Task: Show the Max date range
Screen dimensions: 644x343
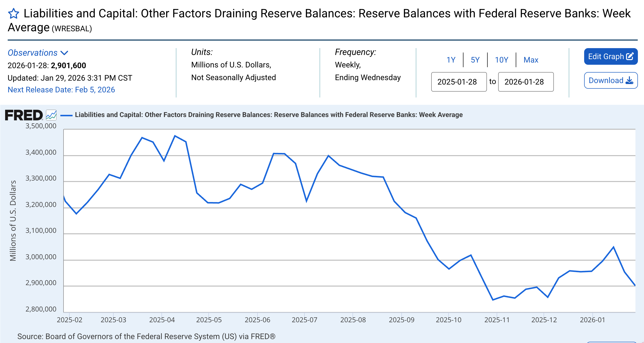Action: pyautogui.click(x=531, y=60)
